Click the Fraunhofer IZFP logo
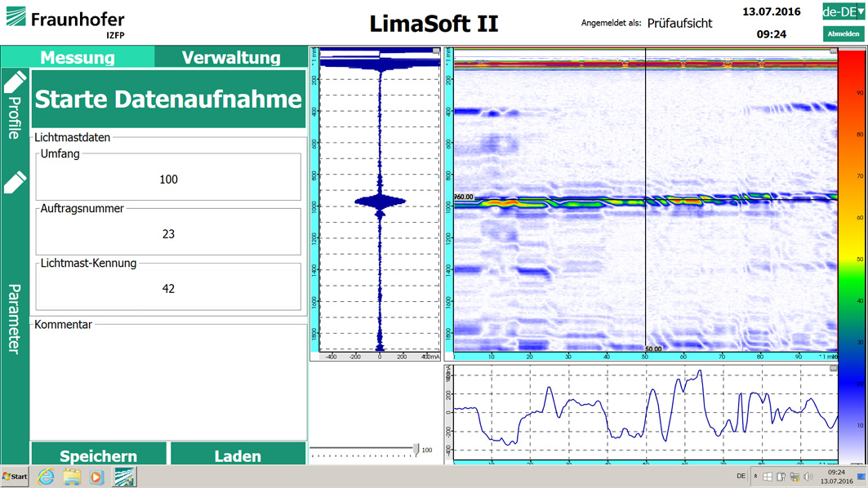The height and width of the screenshot is (488, 868). point(65,23)
